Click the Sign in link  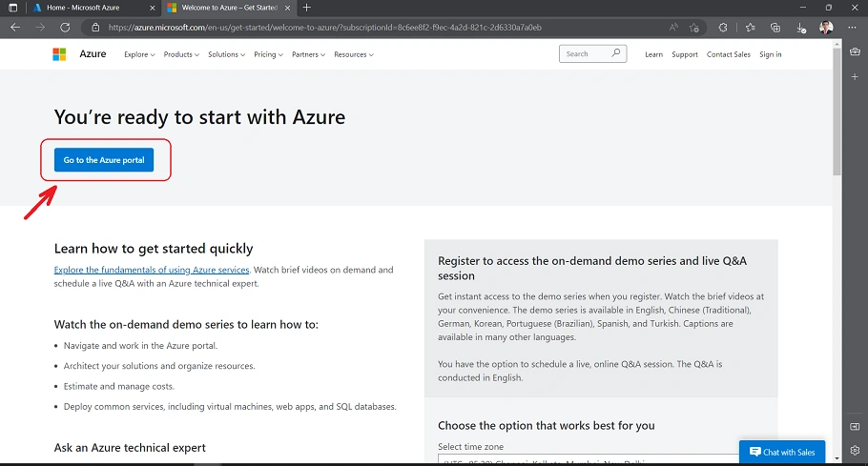click(x=771, y=54)
